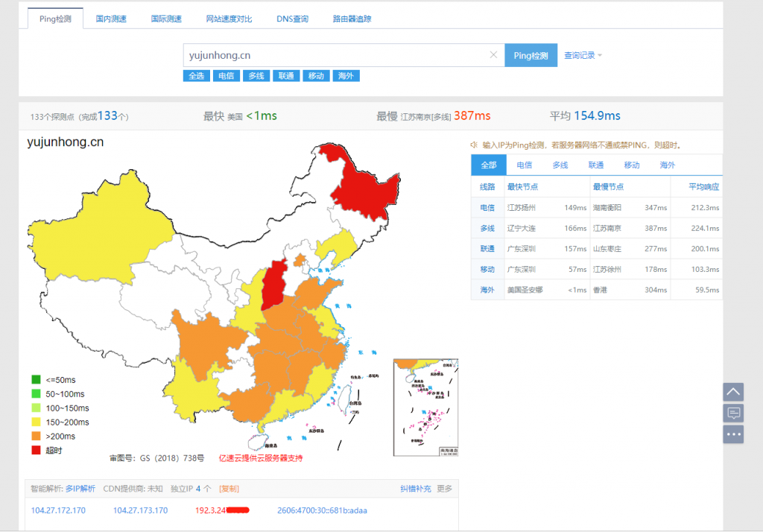The height and width of the screenshot is (532, 763).
Task: Click the 复制 link to copy IPs
Action: (x=229, y=489)
